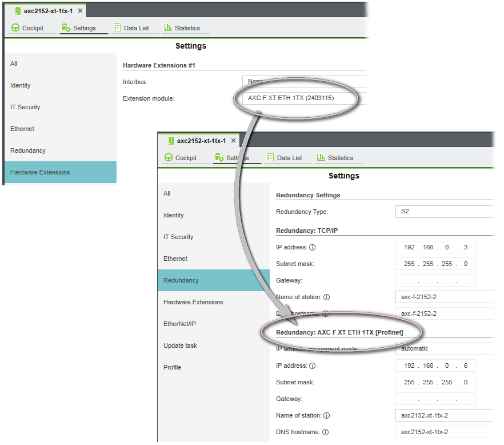Open IP address assignment mode dropdown showing automatic
This screenshot has height=445, width=504.
click(x=445, y=349)
